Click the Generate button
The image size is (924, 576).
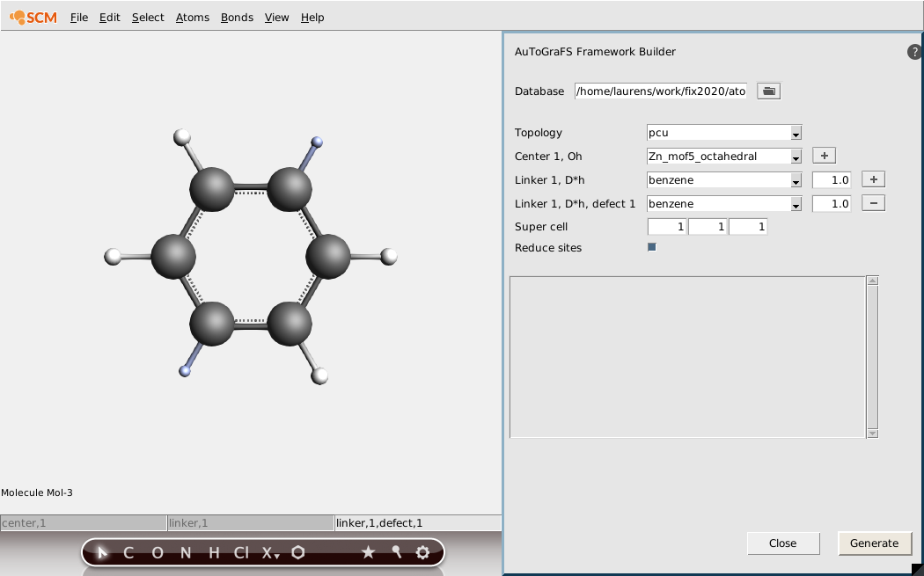[x=874, y=543]
